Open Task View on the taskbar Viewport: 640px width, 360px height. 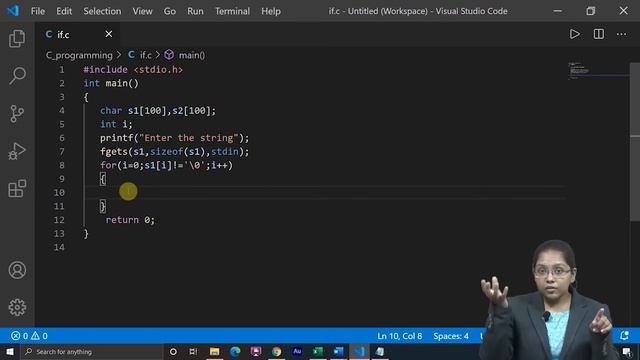click(193, 351)
